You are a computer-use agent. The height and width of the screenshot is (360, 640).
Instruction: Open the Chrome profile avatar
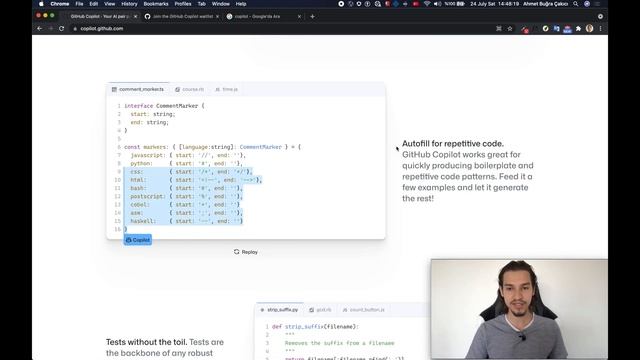589,29
